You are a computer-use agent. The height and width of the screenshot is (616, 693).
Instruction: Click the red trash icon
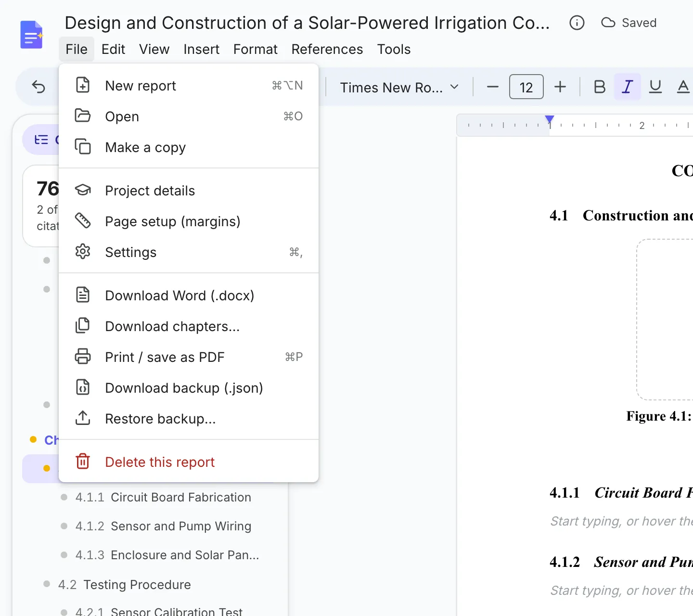[83, 462]
